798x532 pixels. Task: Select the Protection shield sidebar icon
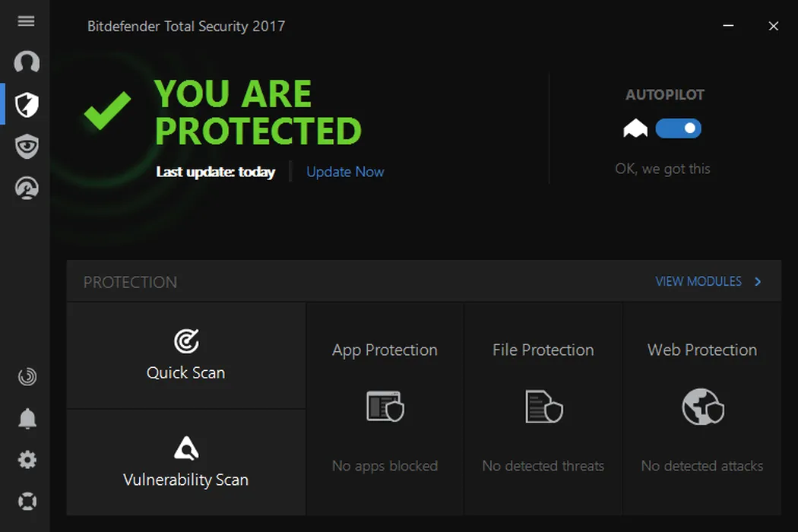pos(27,104)
